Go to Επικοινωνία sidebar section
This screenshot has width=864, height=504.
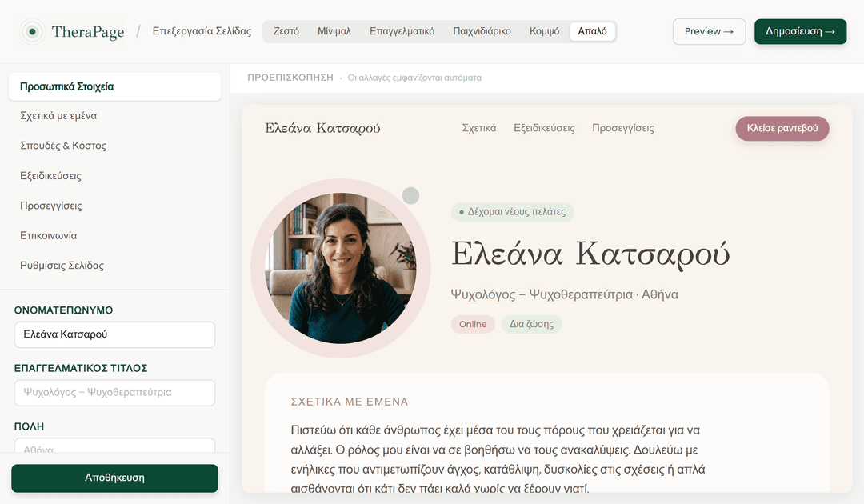[x=114, y=235]
